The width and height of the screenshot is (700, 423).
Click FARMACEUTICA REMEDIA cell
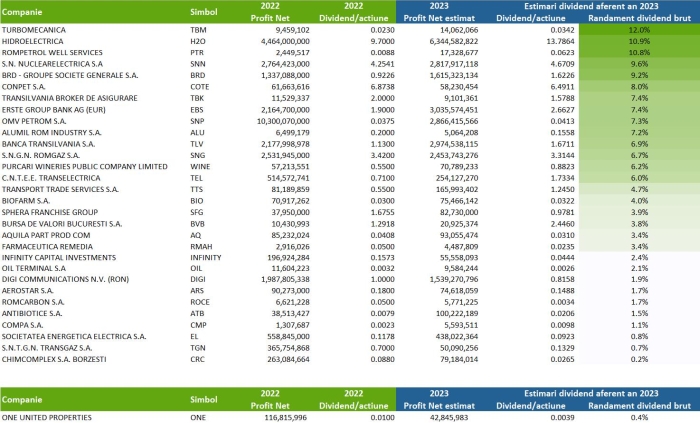47,247
